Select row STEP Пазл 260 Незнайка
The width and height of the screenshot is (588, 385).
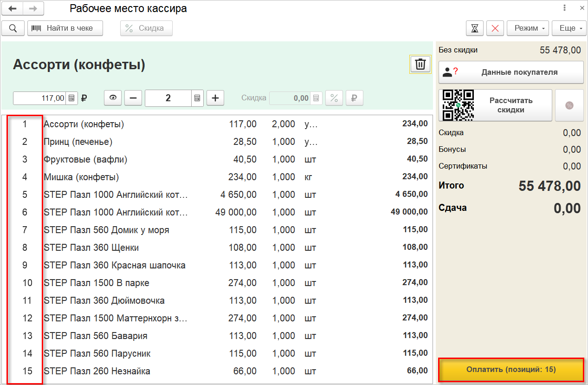217,371
